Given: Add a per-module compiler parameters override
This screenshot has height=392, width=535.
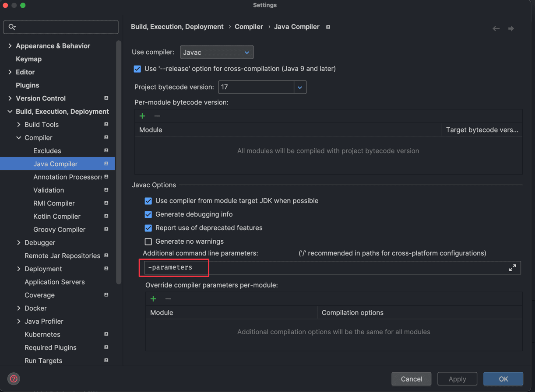Looking at the screenshot, I should [x=153, y=299].
